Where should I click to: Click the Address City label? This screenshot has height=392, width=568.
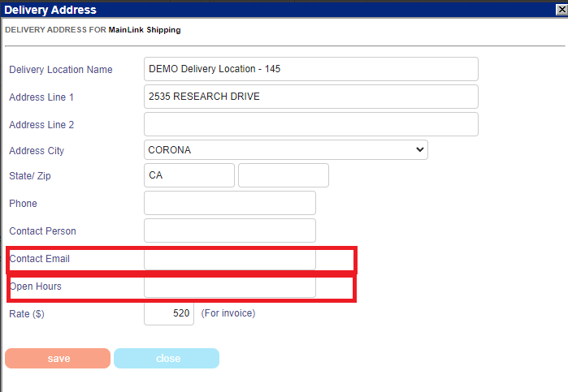[37, 151]
